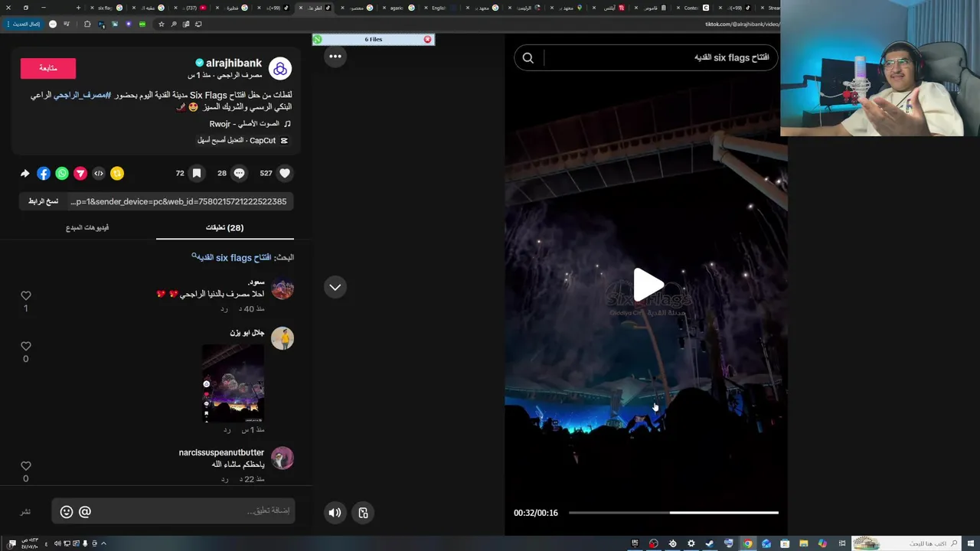Click the alrajhibank username link
Image resolution: width=980 pixels, height=551 pixels.
pos(234,63)
